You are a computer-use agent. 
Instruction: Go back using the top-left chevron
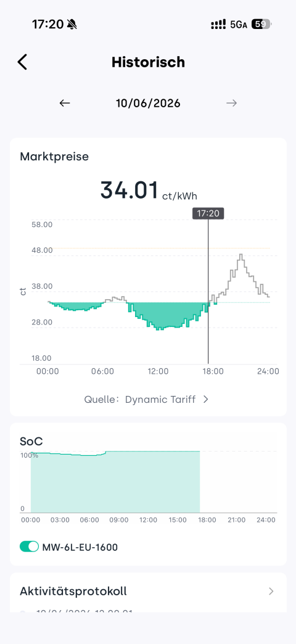point(22,62)
